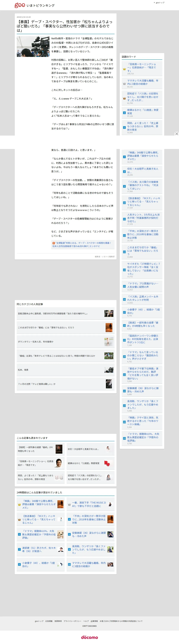Click thumbnail for このまま打ち切りか『番組』 article
The width and height of the screenshot is (179, 644).
tap(109, 327)
